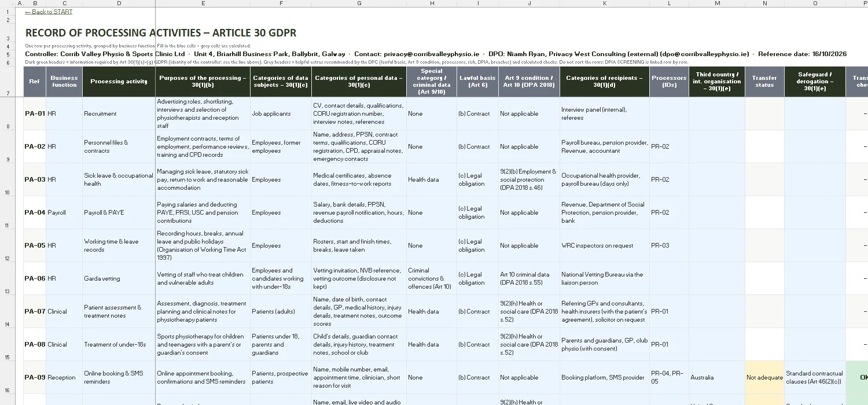This screenshot has width=868, height=405.
Task: Click 'Categories of recipients – 30(1)(d)' header
Action: tap(604, 82)
